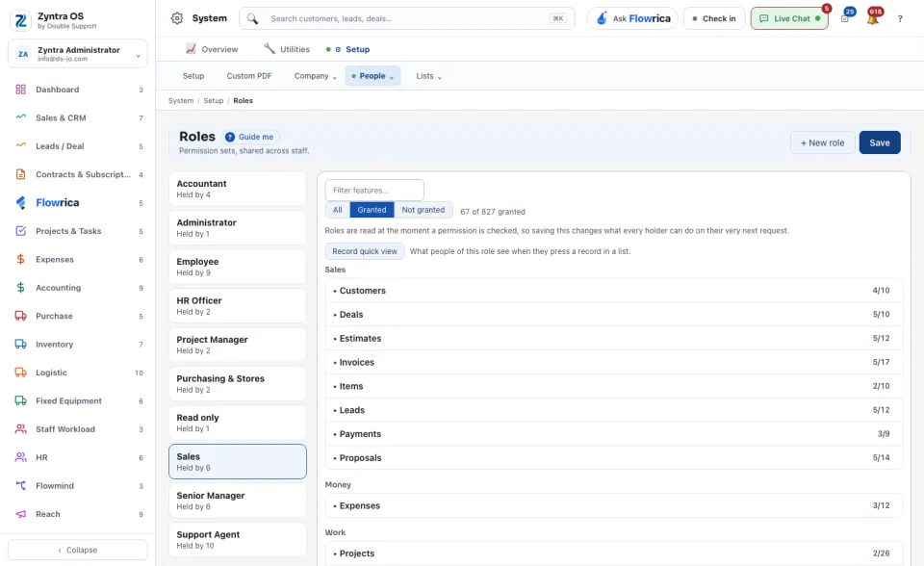Expand the Customers permissions row

[613, 291]
